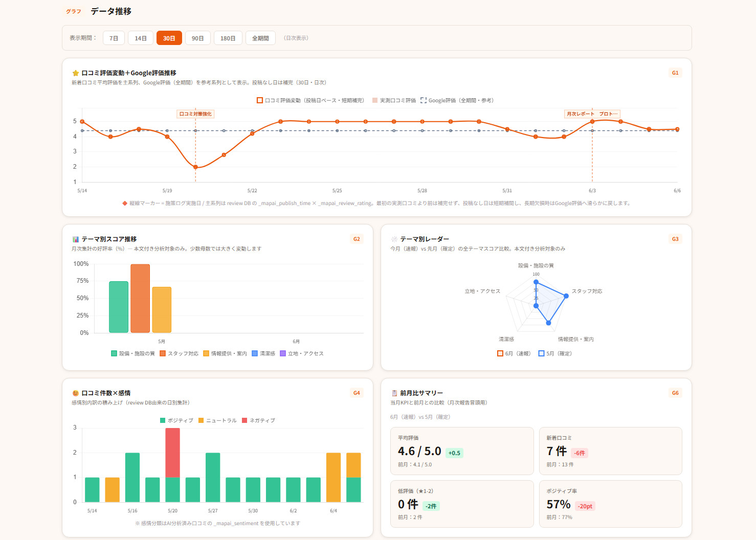Click the 前月：77% text
Image resolution: width=756 pixels, height=540 pixels.
(x=559, y=517)
